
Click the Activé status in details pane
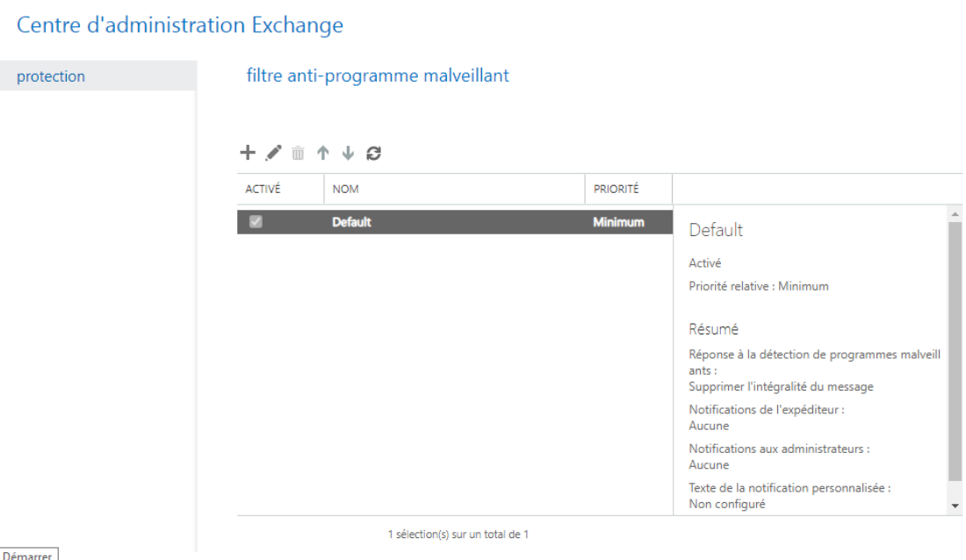click(x=705, y=263)
